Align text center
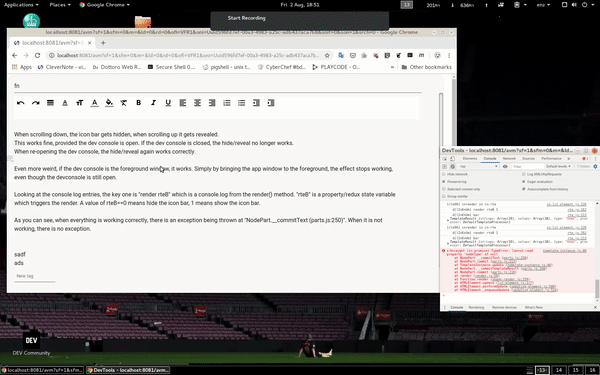Image resolution: width=600 pixels, height=375 pixels. tap(197, 103)
